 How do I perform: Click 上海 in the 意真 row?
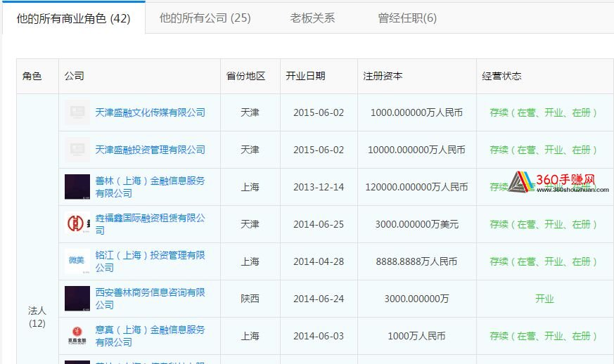click(x=250, y=336)
